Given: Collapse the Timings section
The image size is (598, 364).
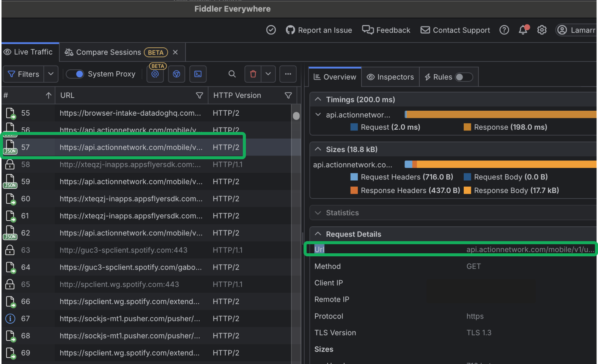Looking at the screenshot, I should (x=318, y=99).
